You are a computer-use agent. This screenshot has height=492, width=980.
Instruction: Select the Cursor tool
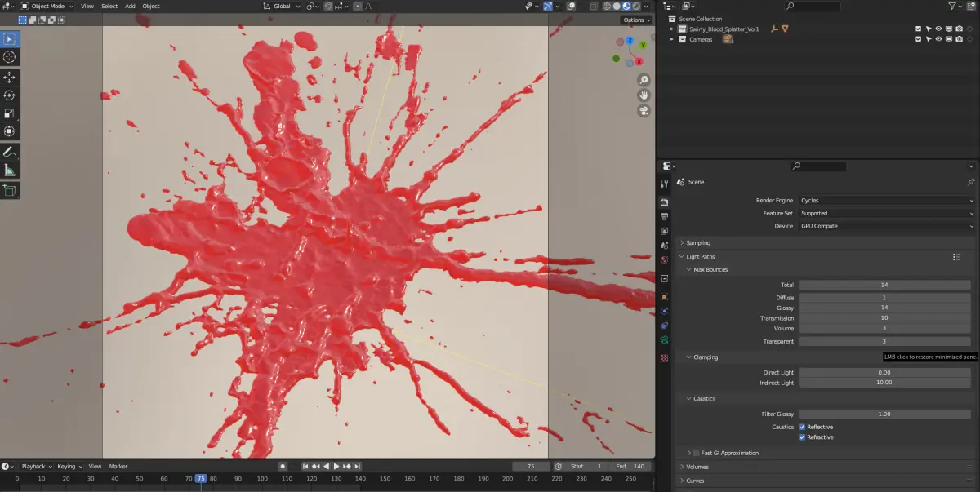point(10,57)
